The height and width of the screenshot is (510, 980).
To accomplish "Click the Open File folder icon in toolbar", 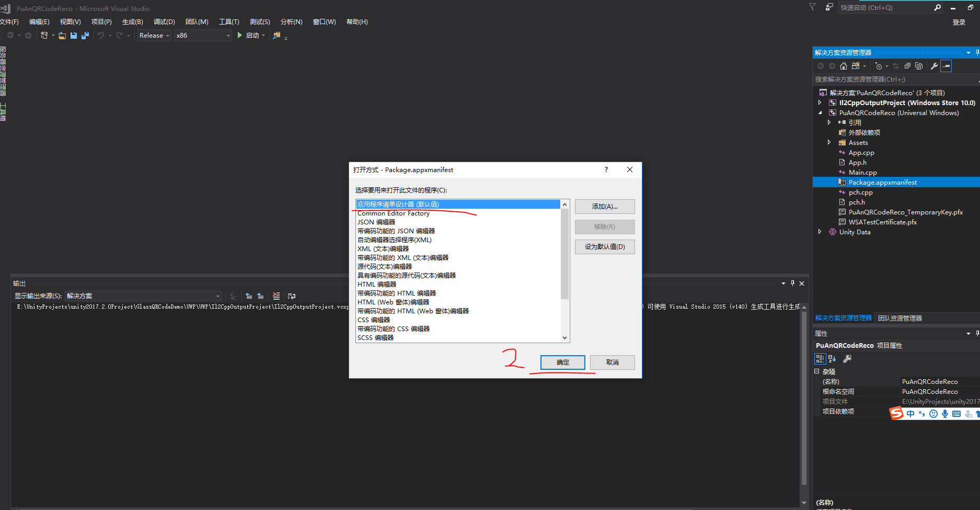I will (x=62, y=36).
